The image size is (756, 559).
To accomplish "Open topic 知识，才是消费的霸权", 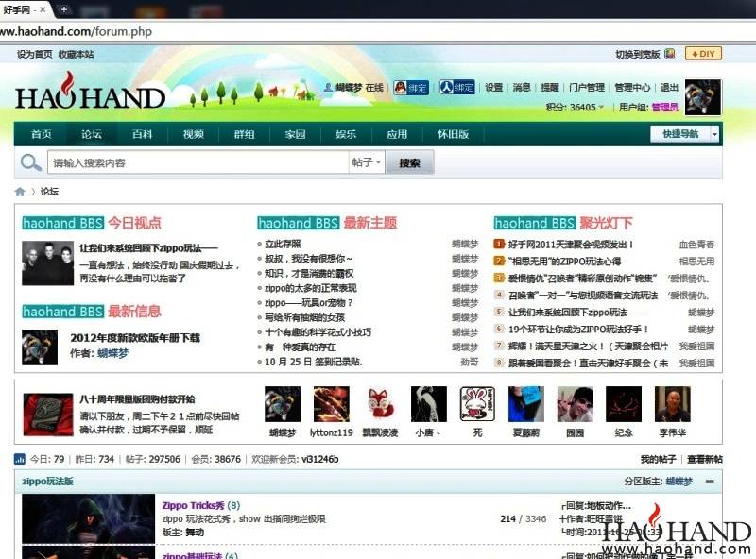I will pos(309,273).
